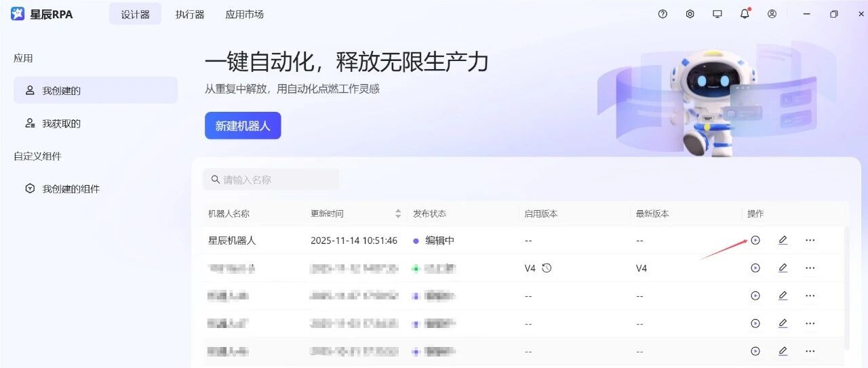Open the 应用市场 tab
The width and height of the screenshot is (868, 368).
(x=244, y=14)
